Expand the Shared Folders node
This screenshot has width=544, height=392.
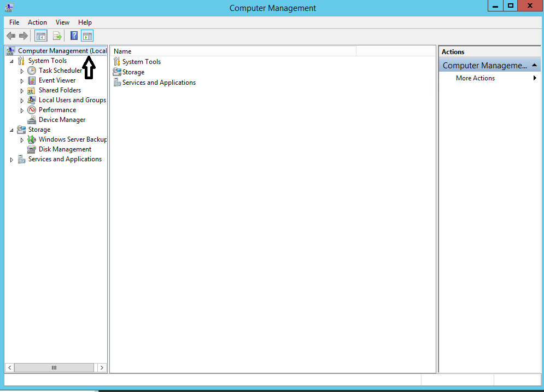pyautogui.click(x=22, y=91)
